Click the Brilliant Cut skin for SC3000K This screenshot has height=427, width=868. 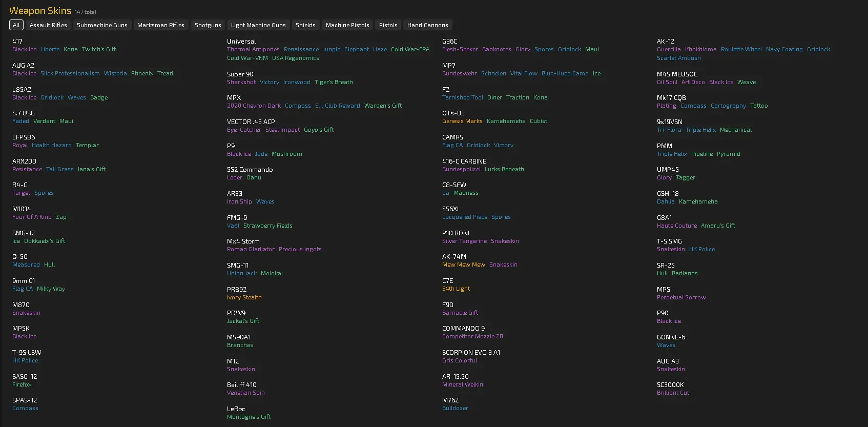pos(673,393)
